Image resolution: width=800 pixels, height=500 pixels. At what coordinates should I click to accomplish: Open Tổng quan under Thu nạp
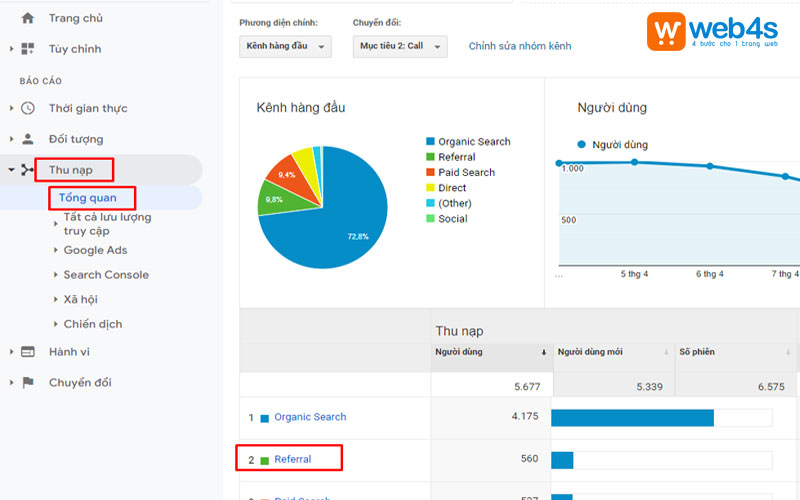click(x=87, y=197)
